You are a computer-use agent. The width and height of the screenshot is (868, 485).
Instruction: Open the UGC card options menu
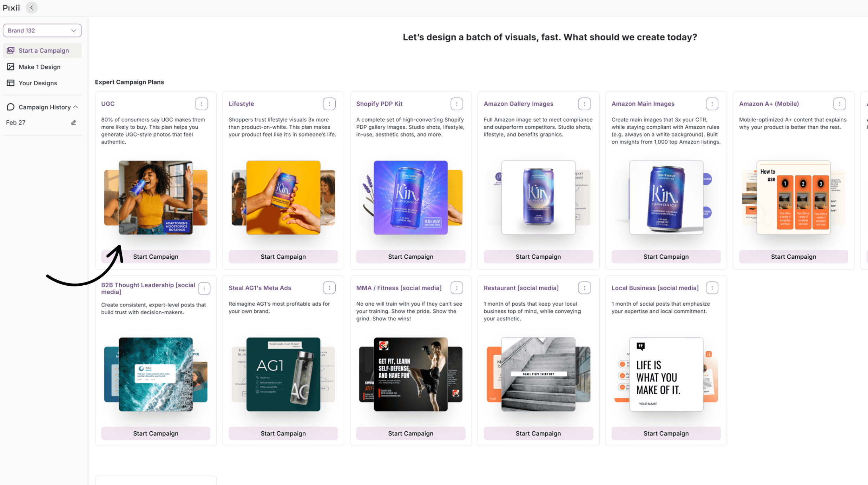click(x=202, y=104)
